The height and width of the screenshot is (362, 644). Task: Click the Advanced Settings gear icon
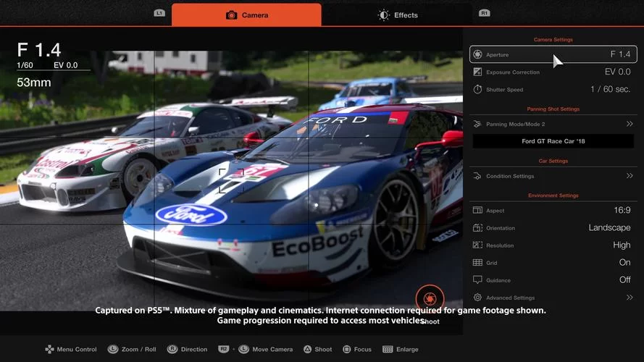477,297
